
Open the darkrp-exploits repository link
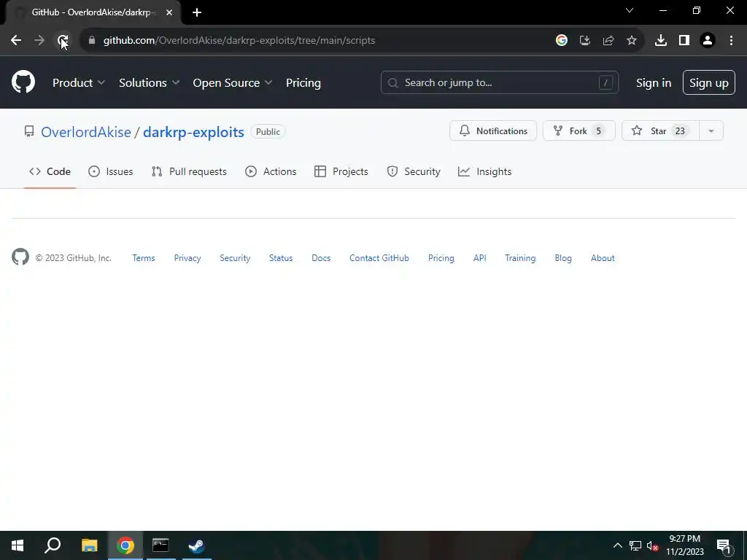click(193, 132)
